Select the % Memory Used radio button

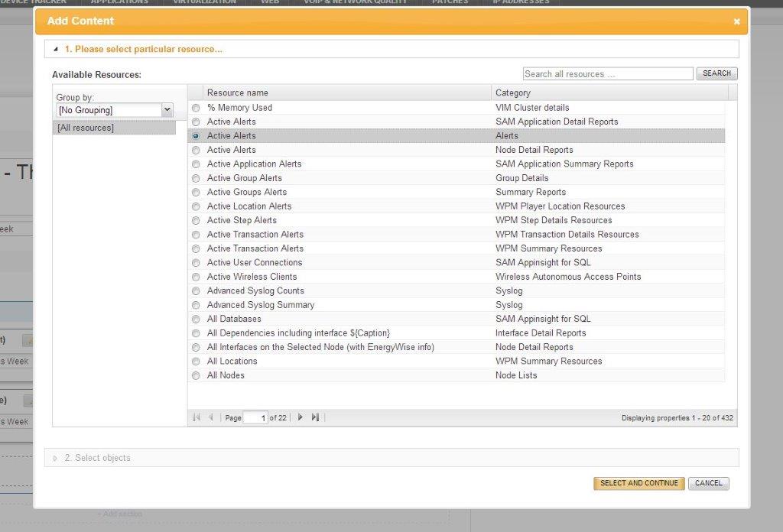click(x=196, y=108)
